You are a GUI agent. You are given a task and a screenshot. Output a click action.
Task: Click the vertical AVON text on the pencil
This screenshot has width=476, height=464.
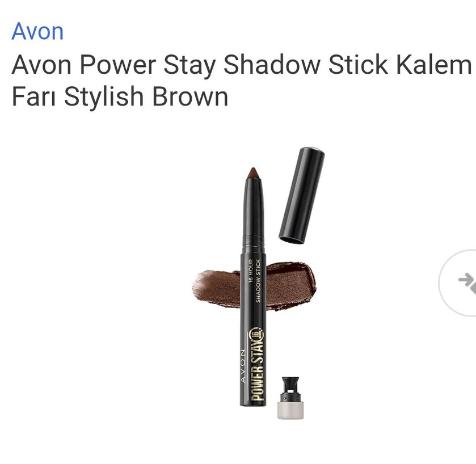tap(243, 366)
